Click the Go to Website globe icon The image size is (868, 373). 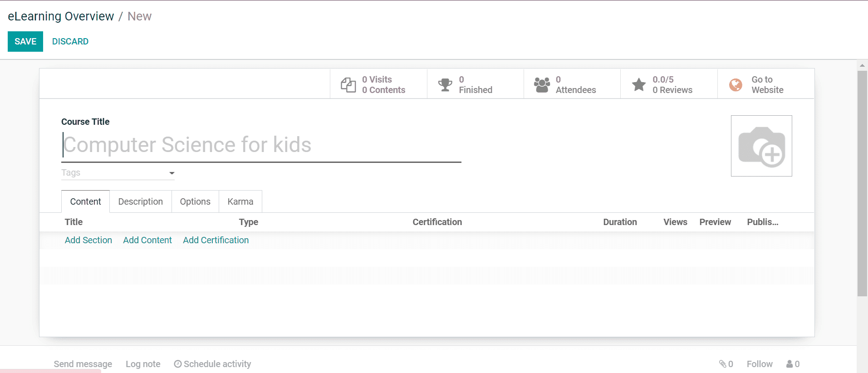[736, 85]
